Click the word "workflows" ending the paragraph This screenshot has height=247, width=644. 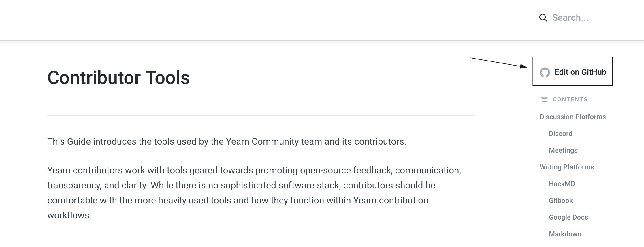click(69, 215)
